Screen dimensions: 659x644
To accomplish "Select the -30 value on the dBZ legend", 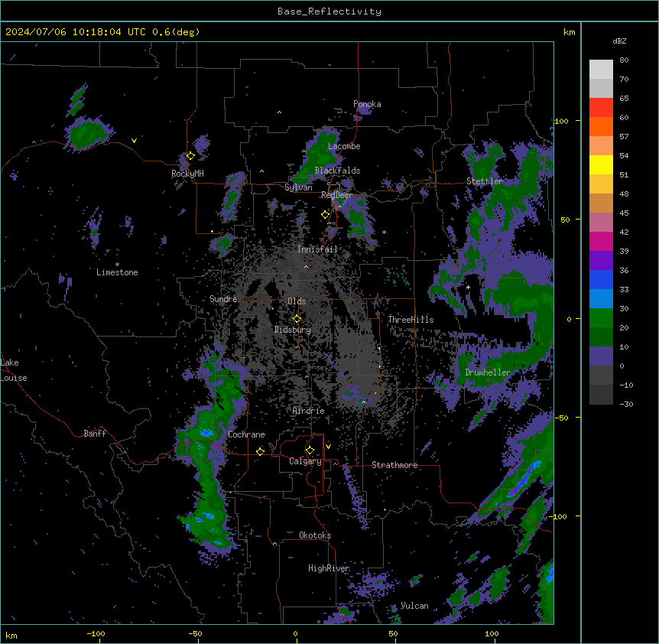I will point(626,404).
